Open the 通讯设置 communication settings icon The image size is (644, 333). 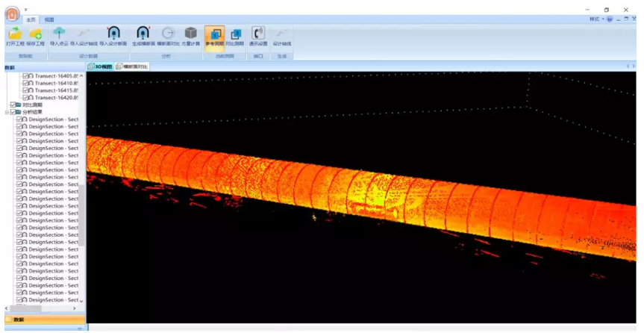point(258,34)
